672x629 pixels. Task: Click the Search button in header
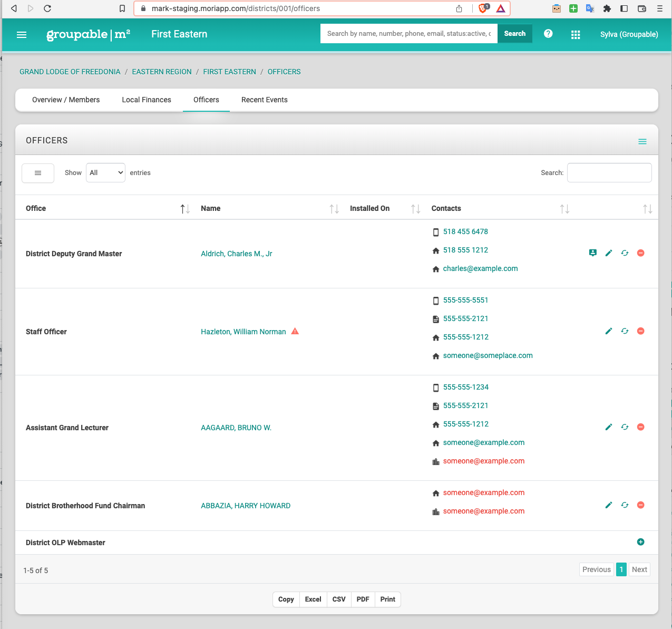click(x=515, y=34)
